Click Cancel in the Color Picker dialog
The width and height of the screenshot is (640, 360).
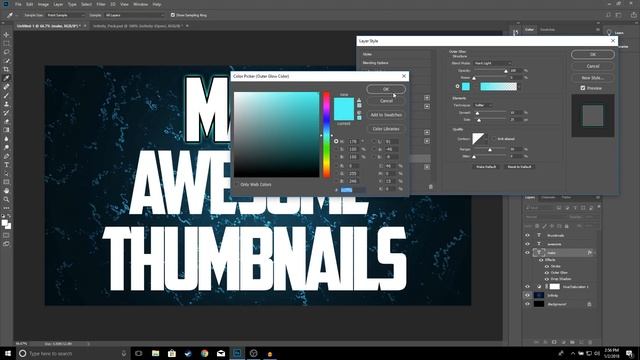click(x=386, y=100)
